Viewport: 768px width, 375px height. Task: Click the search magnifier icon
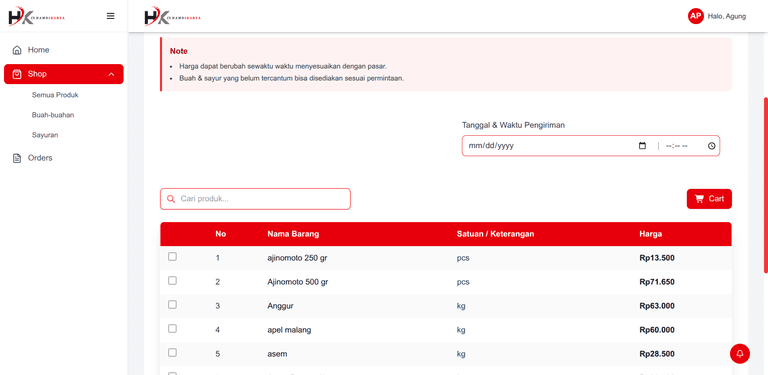click(171, 199)
